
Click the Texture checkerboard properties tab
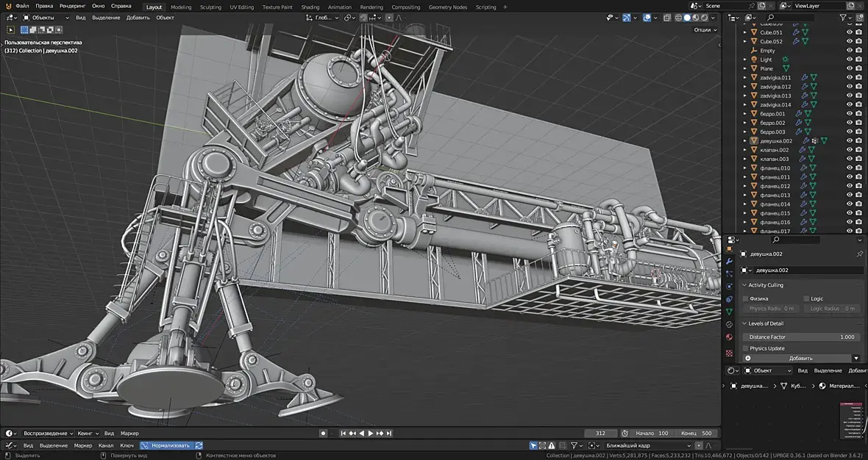coord(729,353)
